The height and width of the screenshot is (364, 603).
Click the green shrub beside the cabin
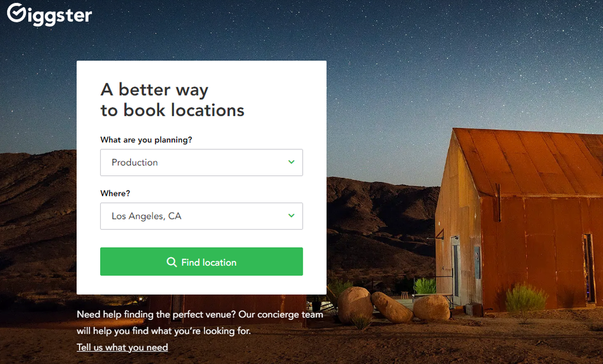click(x=526, y=298)
